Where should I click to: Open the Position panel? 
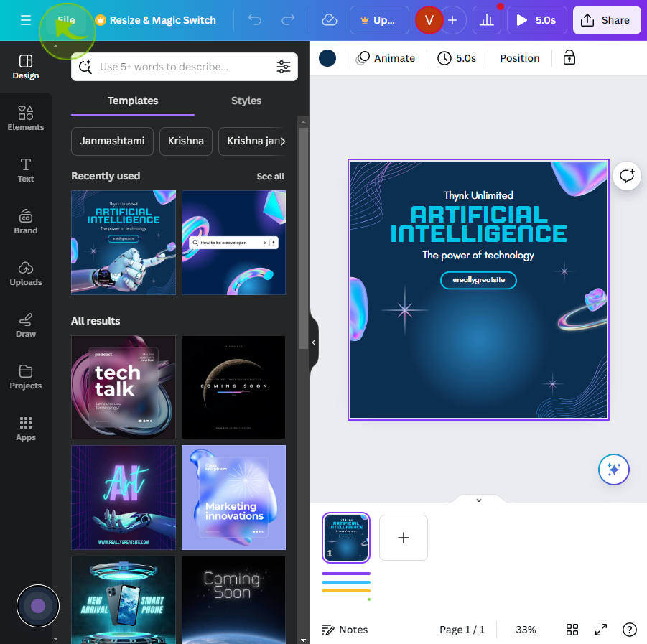pos(519,58)
